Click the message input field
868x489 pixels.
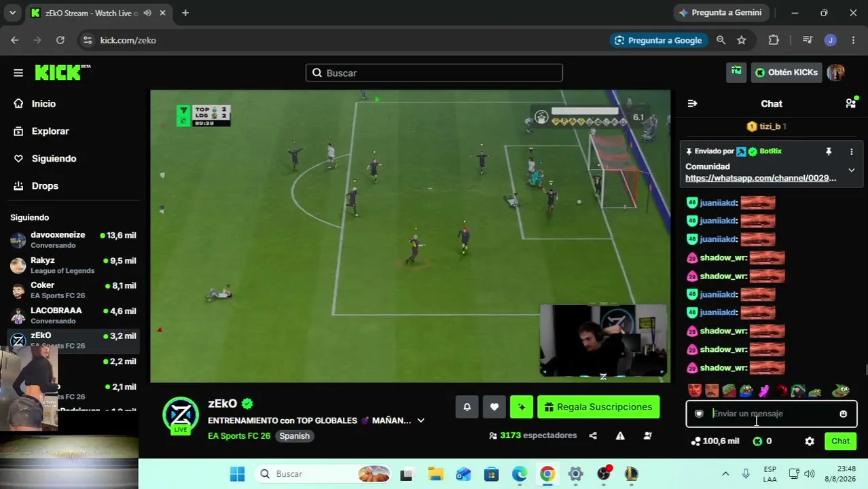tap(771, 414)
